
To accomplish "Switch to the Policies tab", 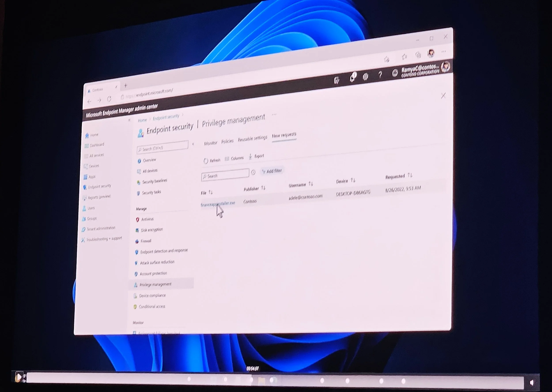I will click(x=227, y=142).
